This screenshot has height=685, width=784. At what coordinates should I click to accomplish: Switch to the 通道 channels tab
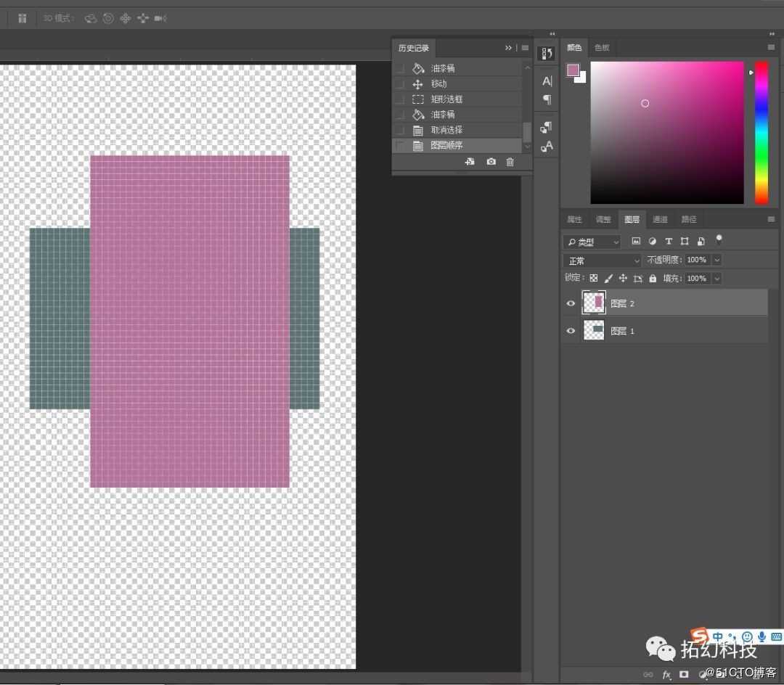660,219
